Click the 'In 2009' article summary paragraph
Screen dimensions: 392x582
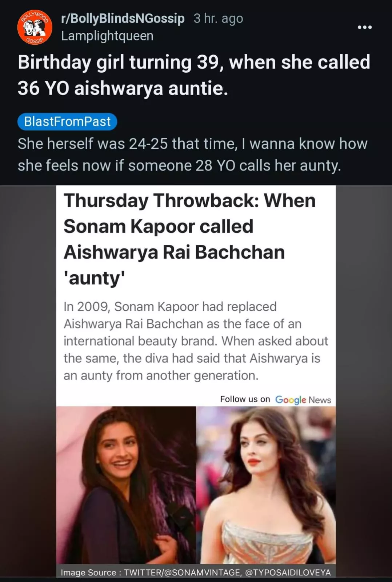pyautogui.click(x=196, y=341)
